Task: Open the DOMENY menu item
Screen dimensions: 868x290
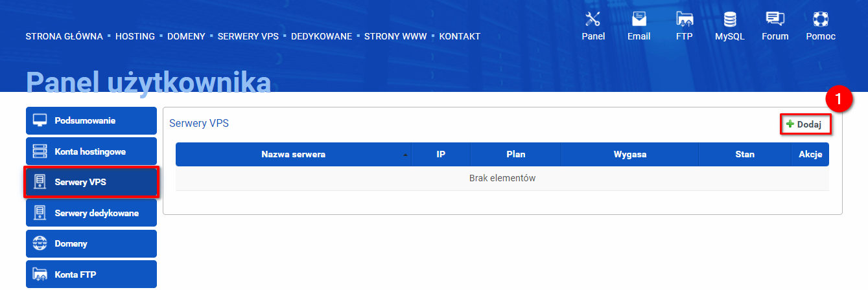Action: 186,36
